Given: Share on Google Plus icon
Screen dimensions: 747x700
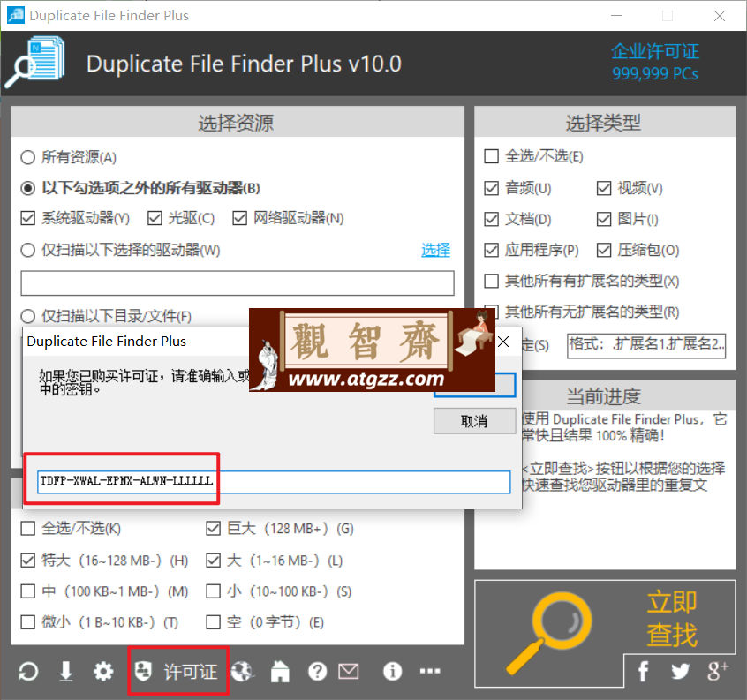Looking at the screenshot, I should pyautogui.click(x=718, y=671).
